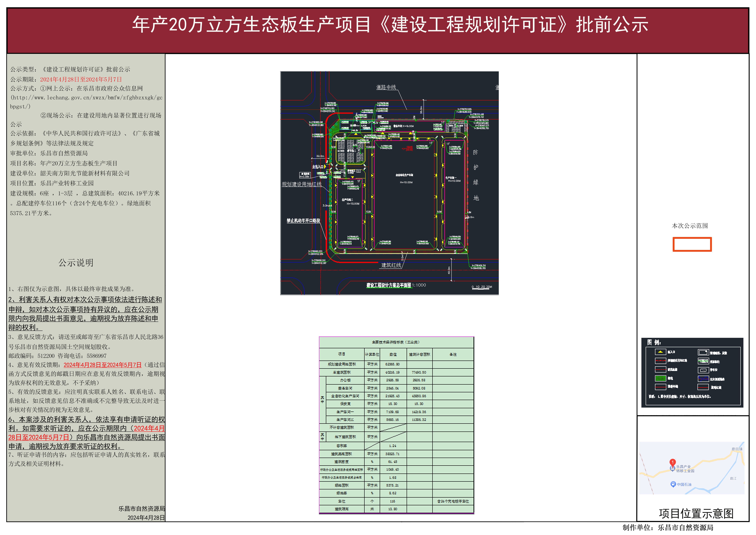The width and height of the screenshot is (756, 535).
Task: Open the lechang.gov.cn URL in 公示方式
Action: click(86, 102)
